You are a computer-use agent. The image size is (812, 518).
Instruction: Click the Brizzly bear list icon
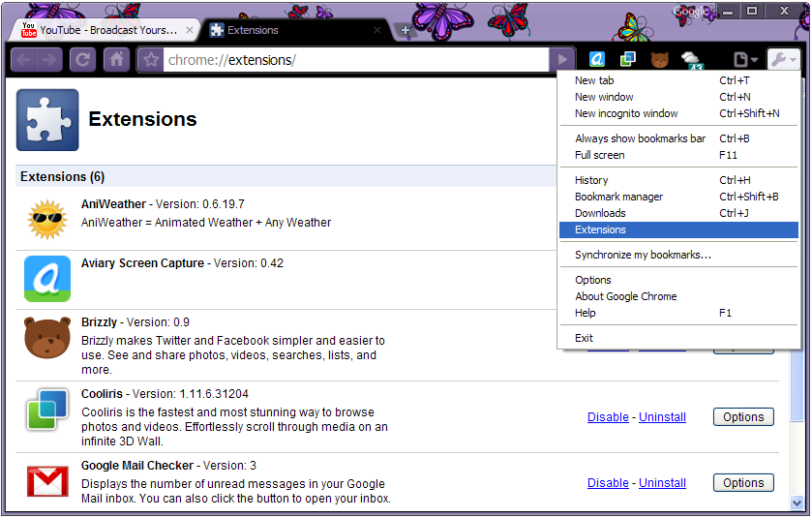(x=47, y=337)
